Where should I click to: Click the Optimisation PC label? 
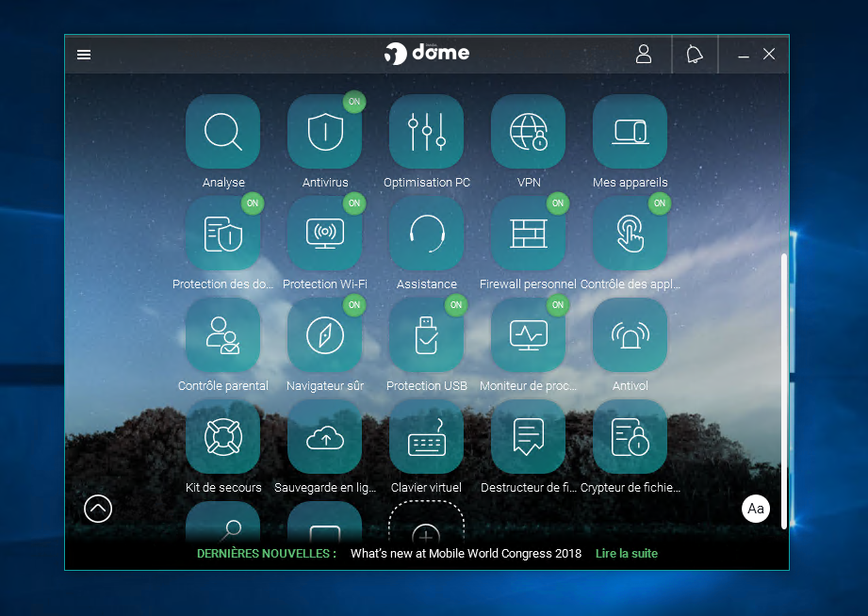[x=426, y=182]
